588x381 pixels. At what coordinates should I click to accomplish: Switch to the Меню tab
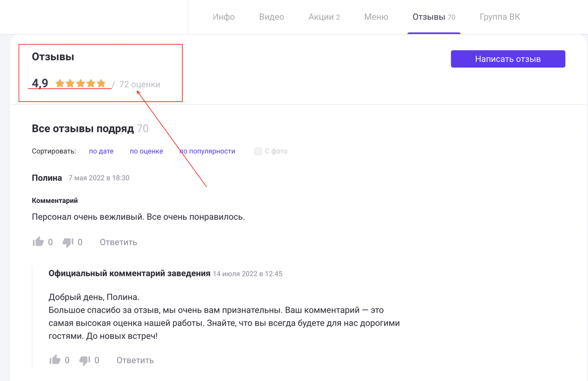376,17
